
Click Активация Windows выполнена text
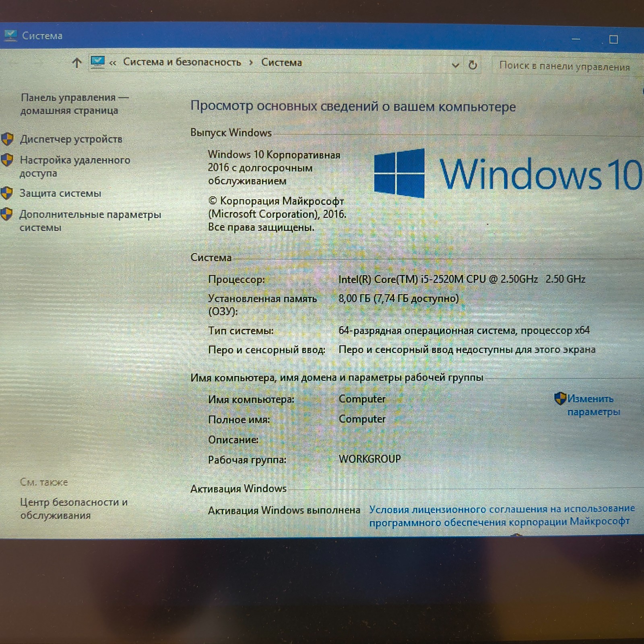click(x=284, y=510)
